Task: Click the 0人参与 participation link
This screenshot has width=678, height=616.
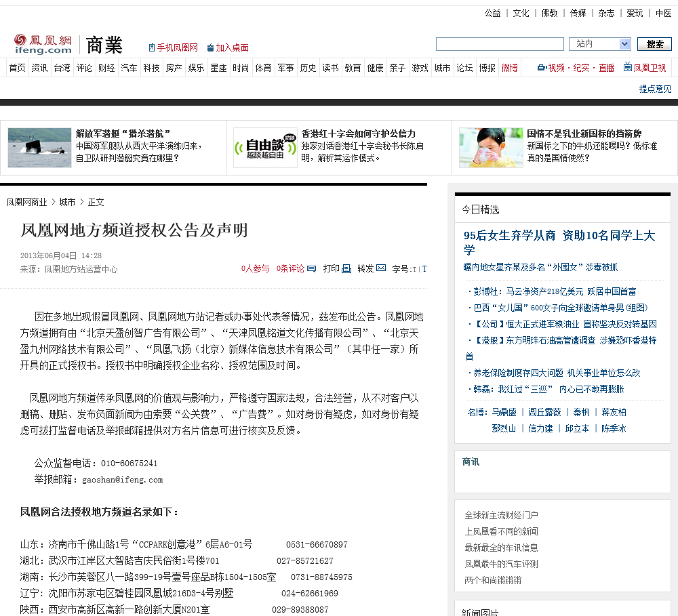Action: (255, 268)
